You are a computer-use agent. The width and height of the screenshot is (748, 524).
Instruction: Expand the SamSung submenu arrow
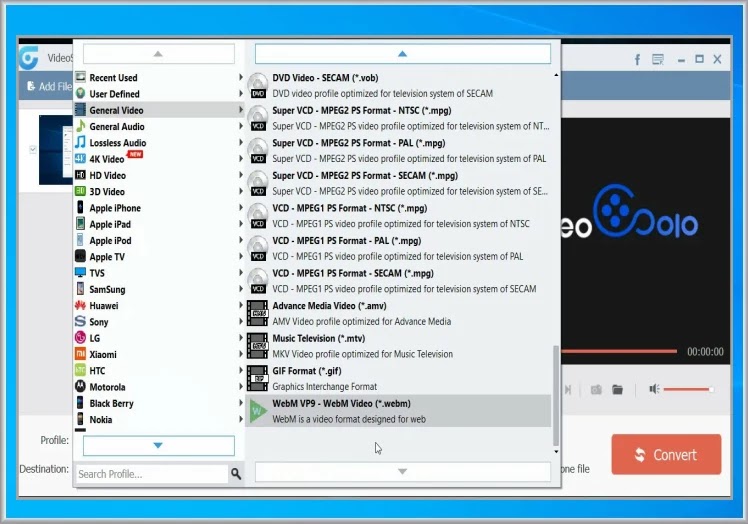tap(240, 289)
